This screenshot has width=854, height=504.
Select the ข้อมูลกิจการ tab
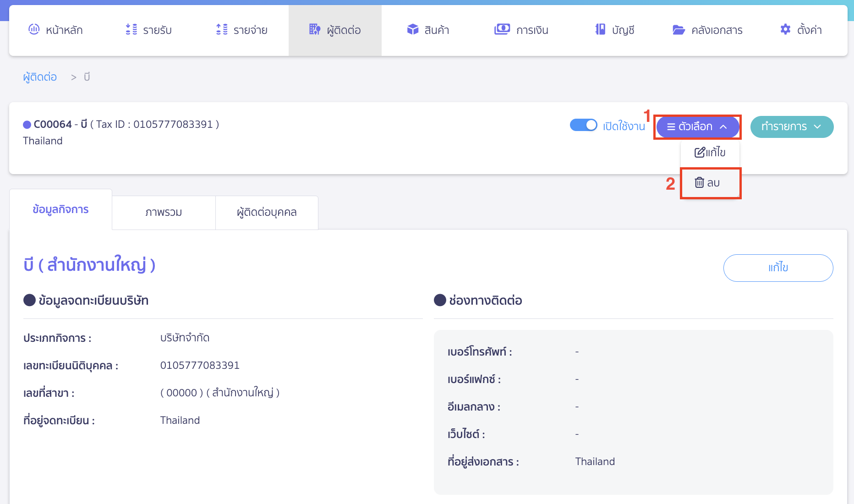click(60, 209)
